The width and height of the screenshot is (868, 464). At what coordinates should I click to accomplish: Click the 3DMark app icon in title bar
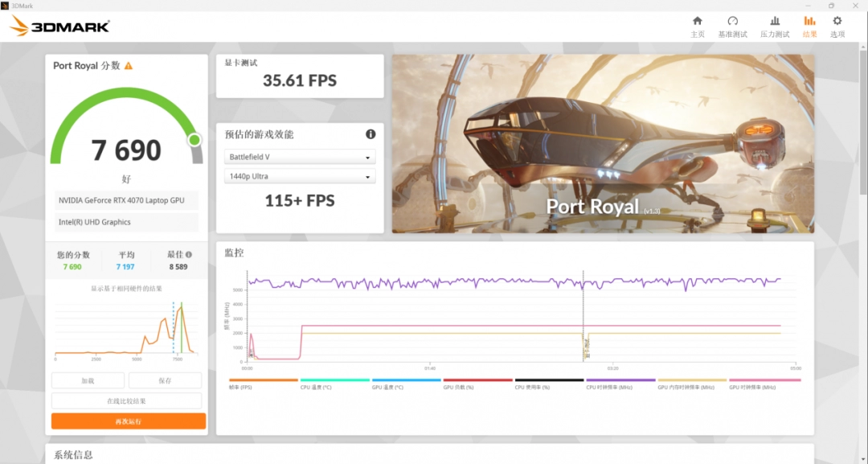pyautogui.click(x=5, y=5)
